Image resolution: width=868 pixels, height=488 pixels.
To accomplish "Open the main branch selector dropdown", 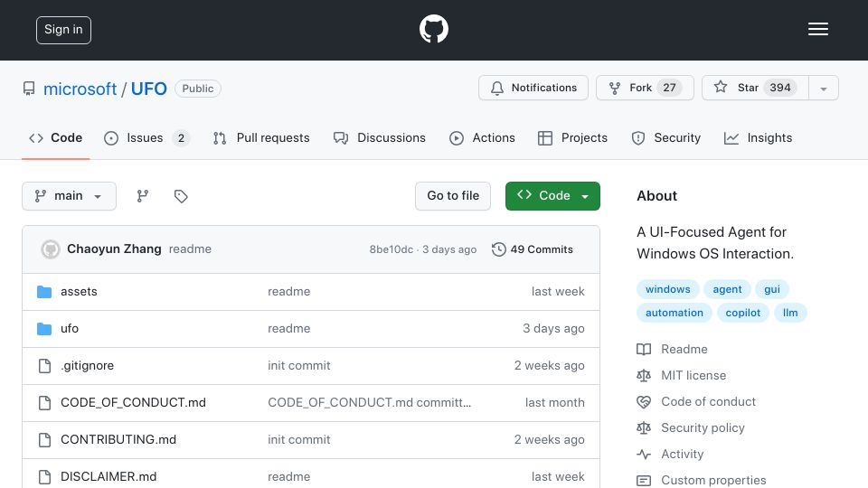I will click(x=70, y=196).
